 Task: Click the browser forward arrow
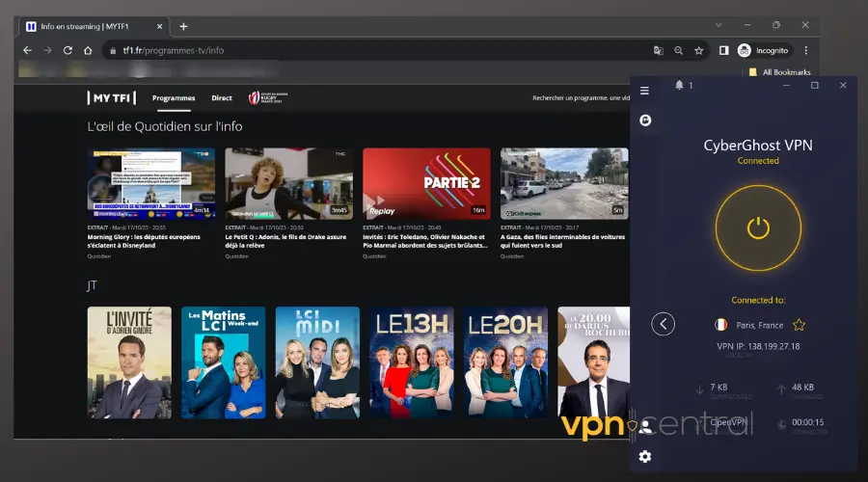coord(47,50)
